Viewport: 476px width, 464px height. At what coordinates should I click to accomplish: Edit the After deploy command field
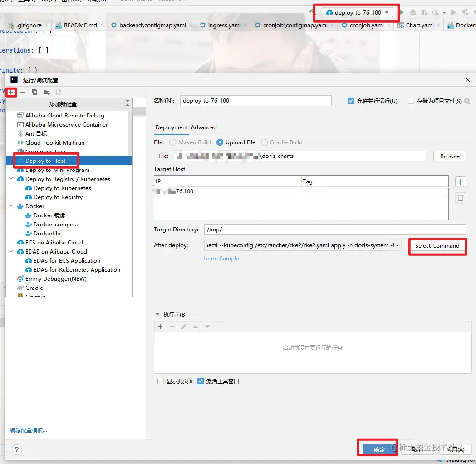[303, 245]
